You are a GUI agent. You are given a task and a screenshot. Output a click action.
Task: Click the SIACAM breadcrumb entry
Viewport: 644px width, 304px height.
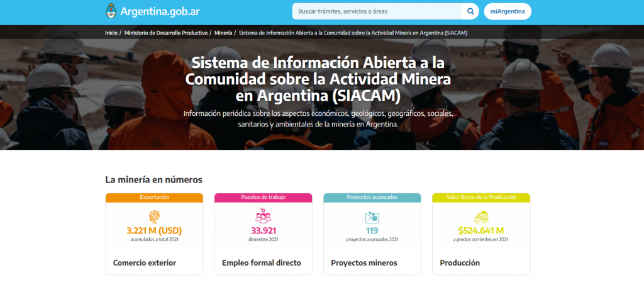click(x=353, y=33)
